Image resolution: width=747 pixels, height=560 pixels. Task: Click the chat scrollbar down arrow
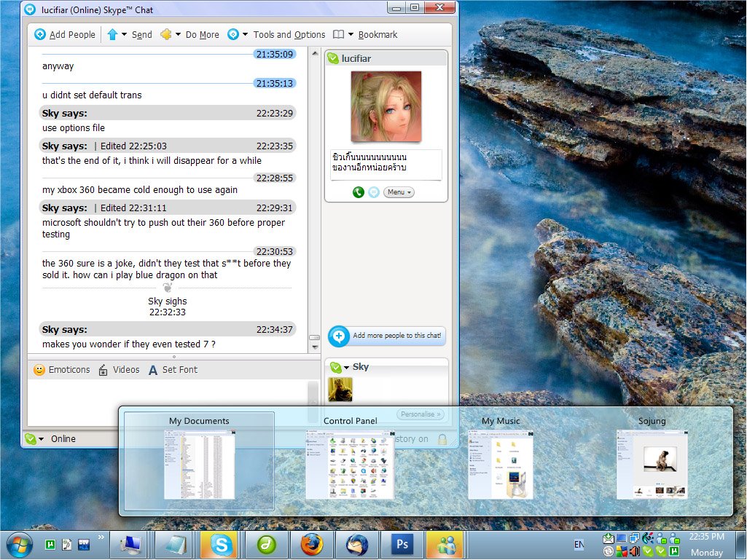tap(314, 347)
